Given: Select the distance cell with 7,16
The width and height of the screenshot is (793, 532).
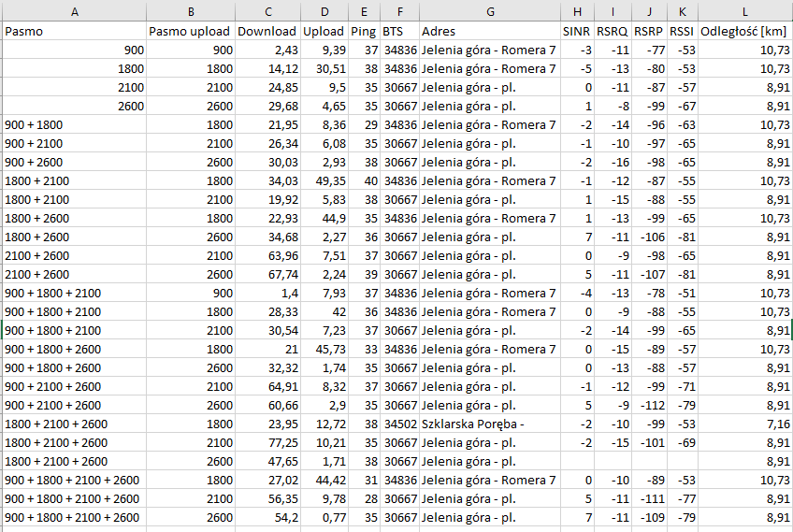Looking at the screenshot, I should tap(745, 424).
